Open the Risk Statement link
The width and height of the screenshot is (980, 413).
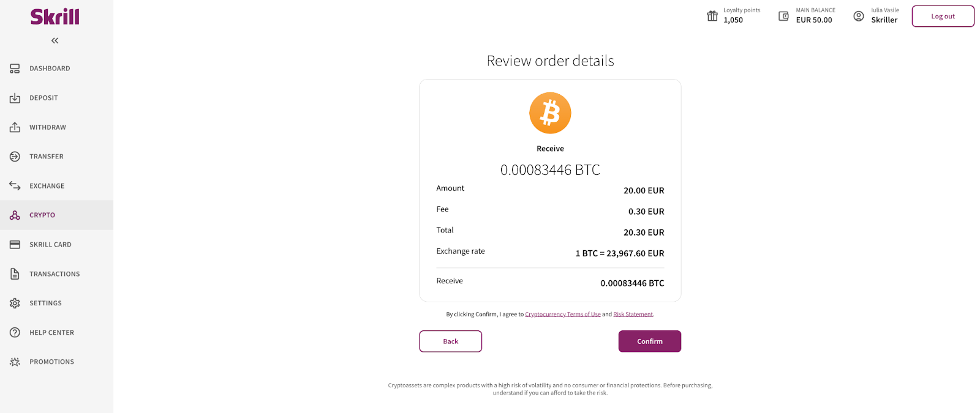pos(633,314)
